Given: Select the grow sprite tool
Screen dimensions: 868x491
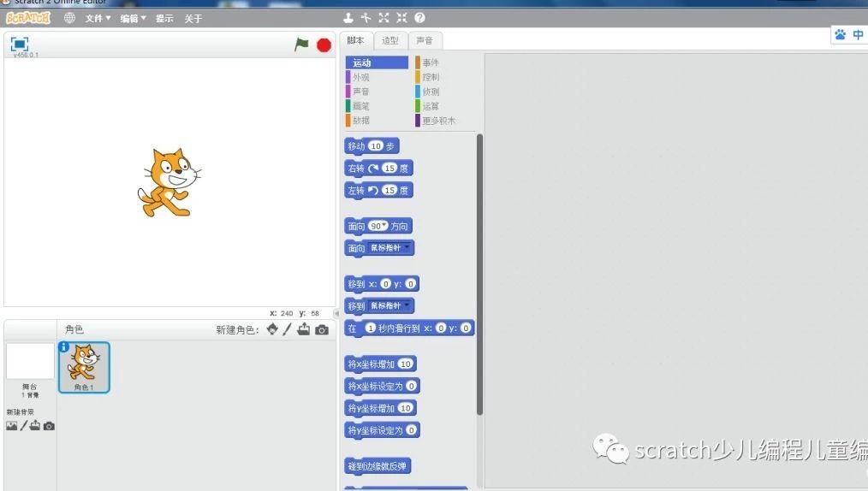Looking at the screenshot, I should pos(383,18).
